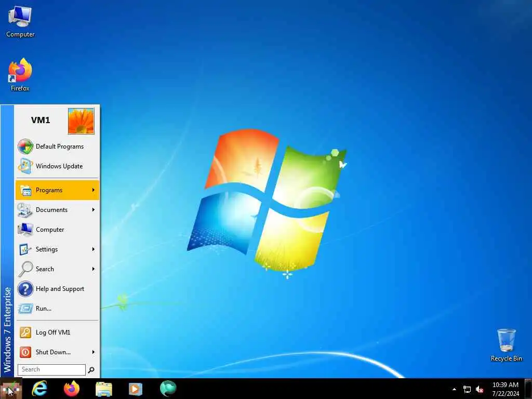
Task: Click the Search magnifying glass menu icon
Action: [25, 269]
